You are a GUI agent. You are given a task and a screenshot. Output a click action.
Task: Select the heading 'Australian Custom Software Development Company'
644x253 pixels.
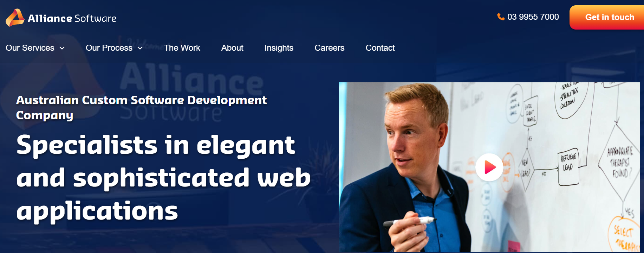[x=141, y=108]
